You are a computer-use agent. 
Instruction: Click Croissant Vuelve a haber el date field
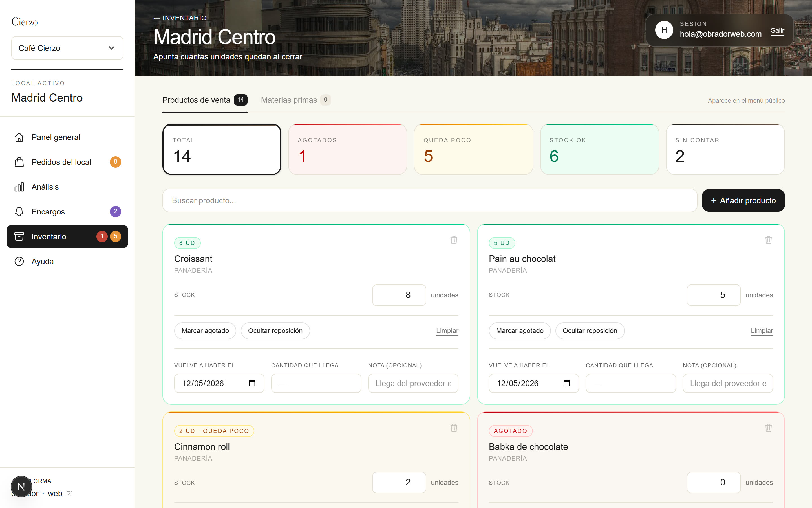pyautogui.click(x=219, y=383)
